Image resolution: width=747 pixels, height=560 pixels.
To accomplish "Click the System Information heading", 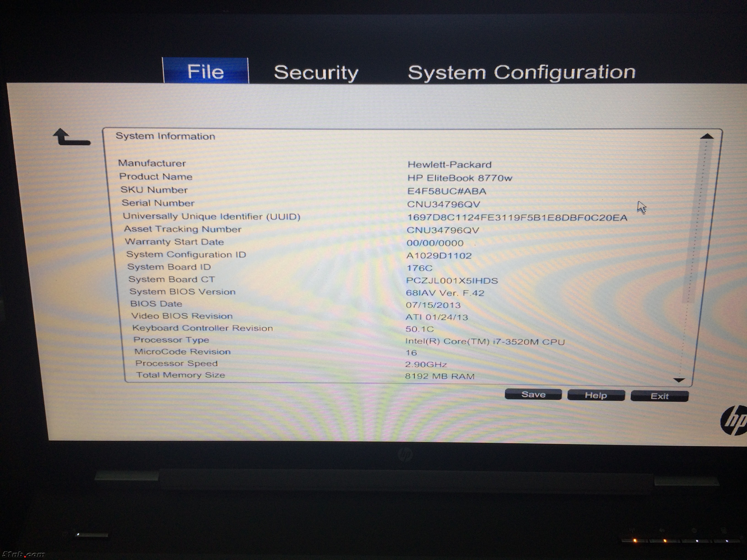I will (x=165, y=136).
